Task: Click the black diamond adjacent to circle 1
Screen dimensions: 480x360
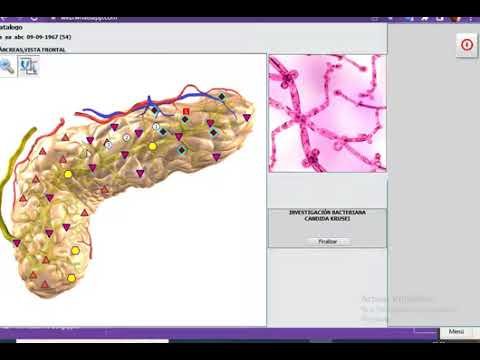Action: (x=163, y=132)
